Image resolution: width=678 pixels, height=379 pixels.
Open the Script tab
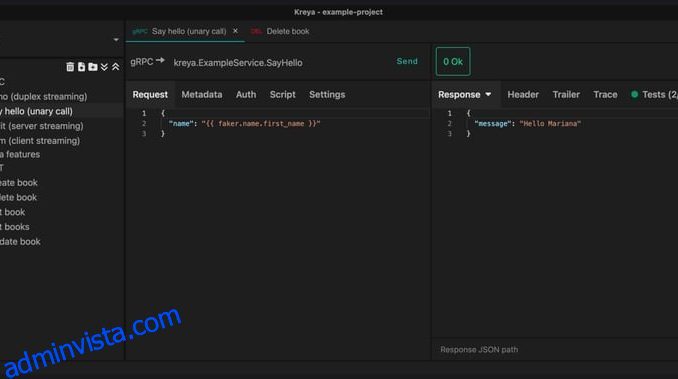282,95
